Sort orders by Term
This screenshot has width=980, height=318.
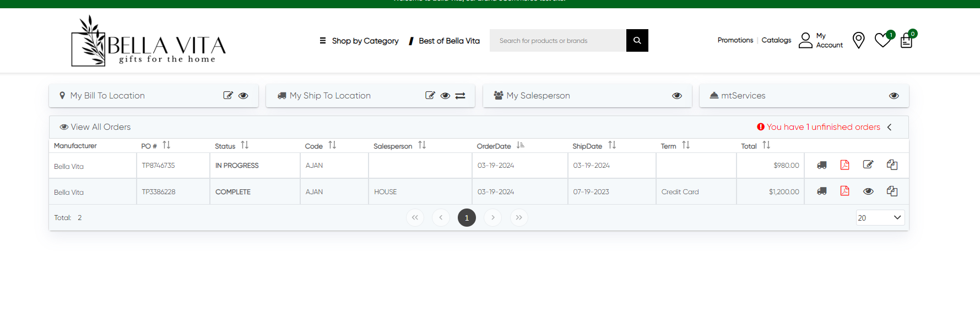click(x=686, y=145)
